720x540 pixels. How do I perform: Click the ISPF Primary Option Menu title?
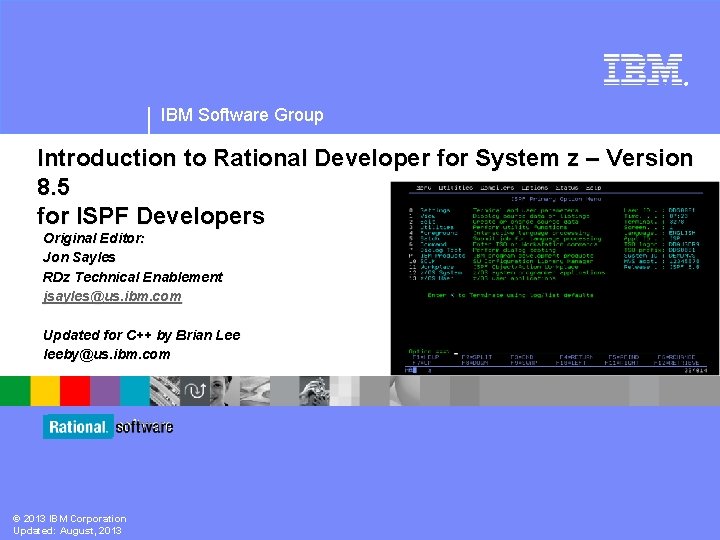pyautogui.click(x=556, y=199)
